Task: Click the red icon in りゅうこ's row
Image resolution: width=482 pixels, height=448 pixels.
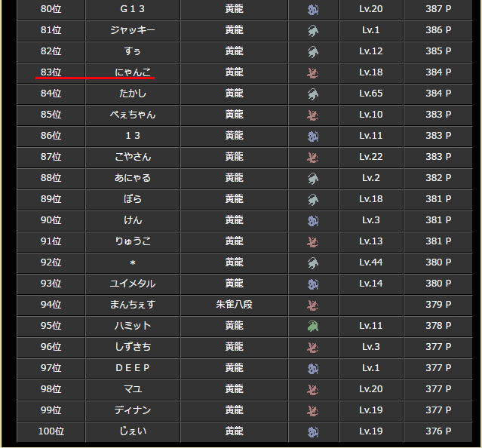Action: (312, 242)
